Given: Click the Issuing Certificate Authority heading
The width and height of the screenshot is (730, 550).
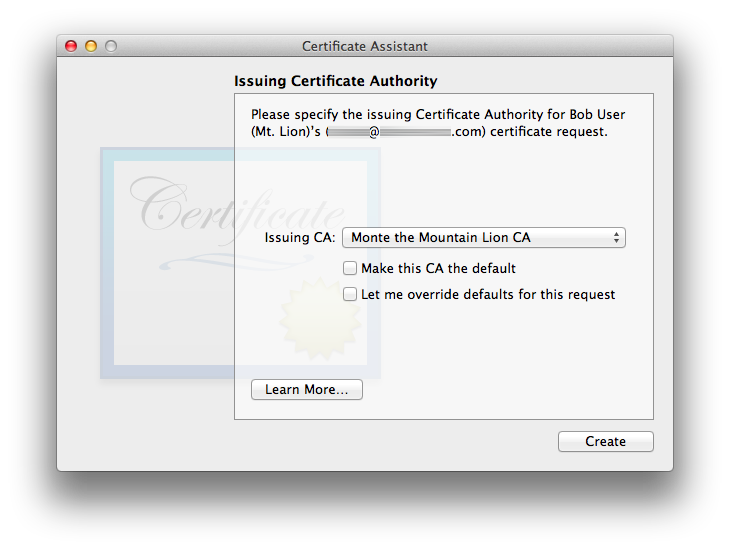Looking at the screenshot, I should 335,81.
